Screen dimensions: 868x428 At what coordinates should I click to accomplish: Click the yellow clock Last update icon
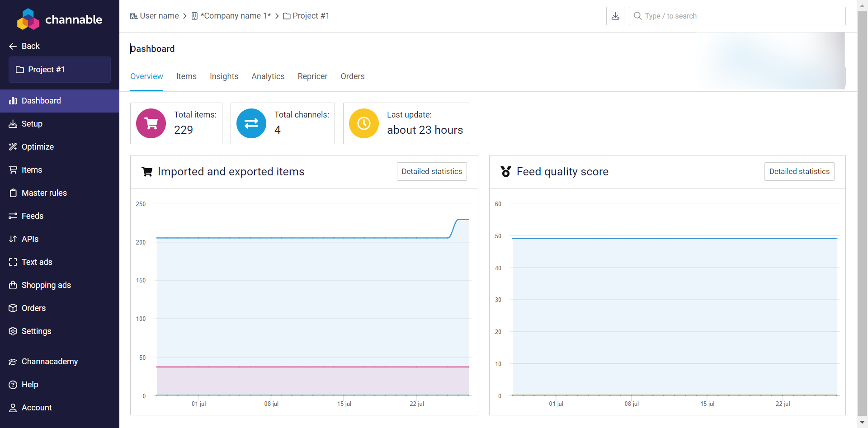click(x=363, y=123)
